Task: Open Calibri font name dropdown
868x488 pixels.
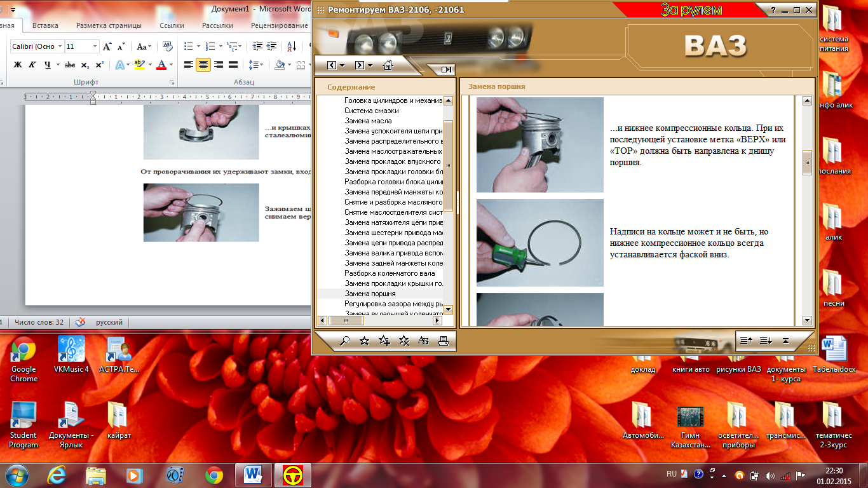Action: (x=60, y=46)
